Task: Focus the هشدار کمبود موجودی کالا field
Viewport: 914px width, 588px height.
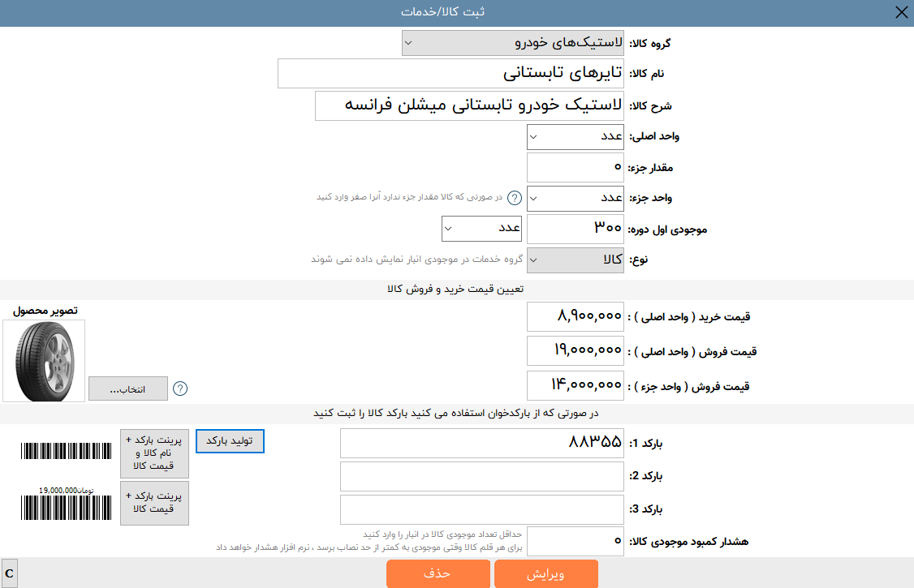Action: (576, 542)
